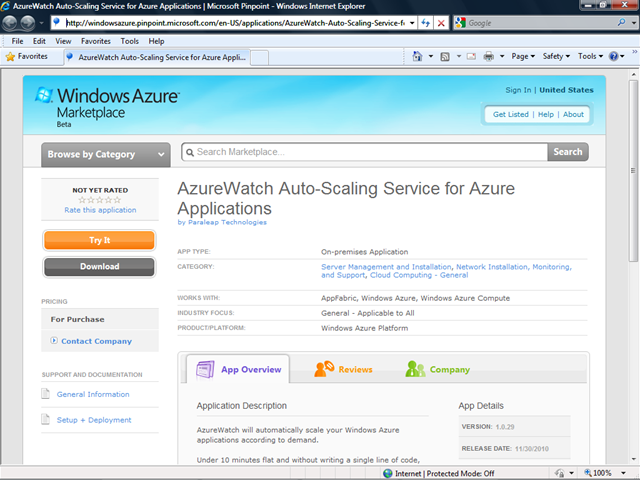Click the green Company people icon

pos(415,369)
